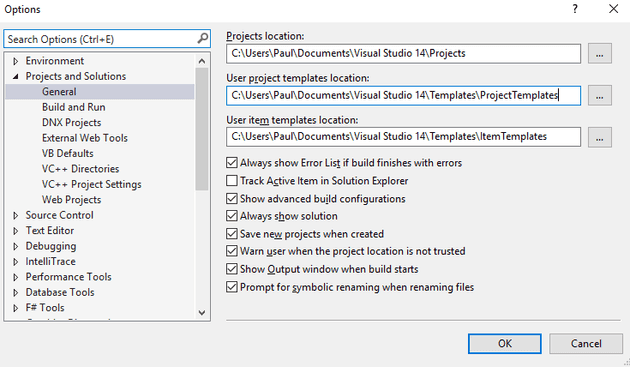Open the VC++ Directories page
This screenshot has width=630, height=367.
click(80, 169)
